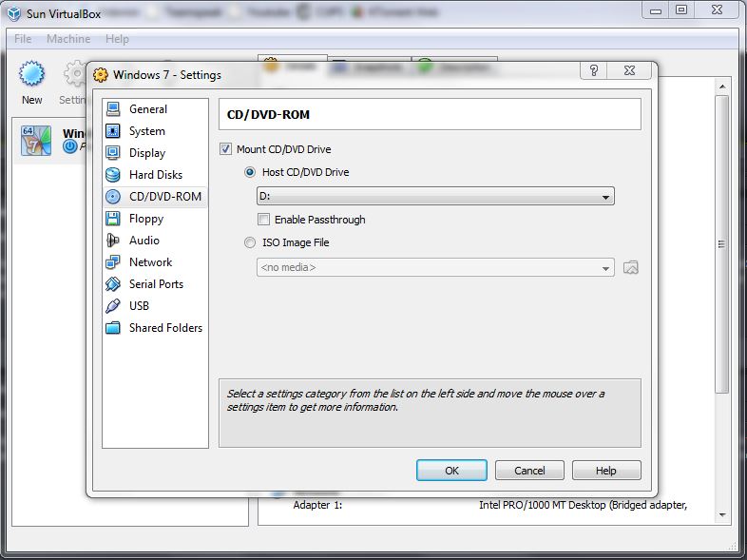Click the Network label in category list
Viewport: 747px width, 560px height.
click(150, 262)
